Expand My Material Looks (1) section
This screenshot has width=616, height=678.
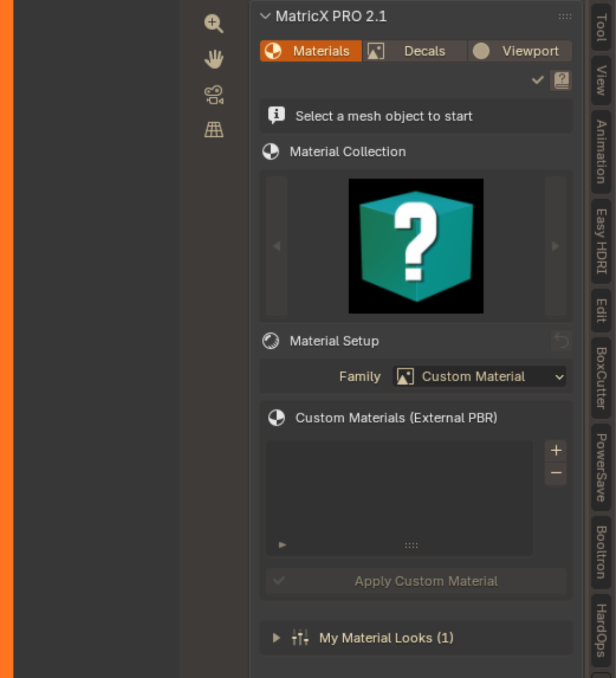click(276, 637)
